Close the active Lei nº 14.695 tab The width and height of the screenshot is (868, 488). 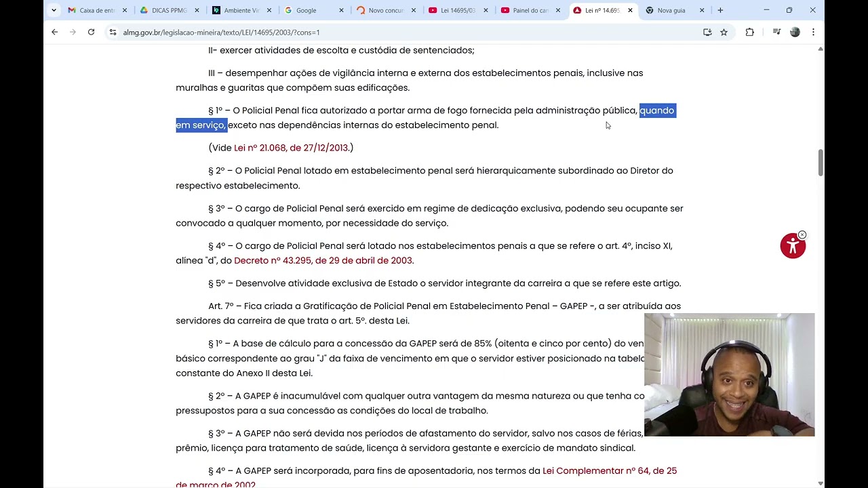(x=630, y=10)
